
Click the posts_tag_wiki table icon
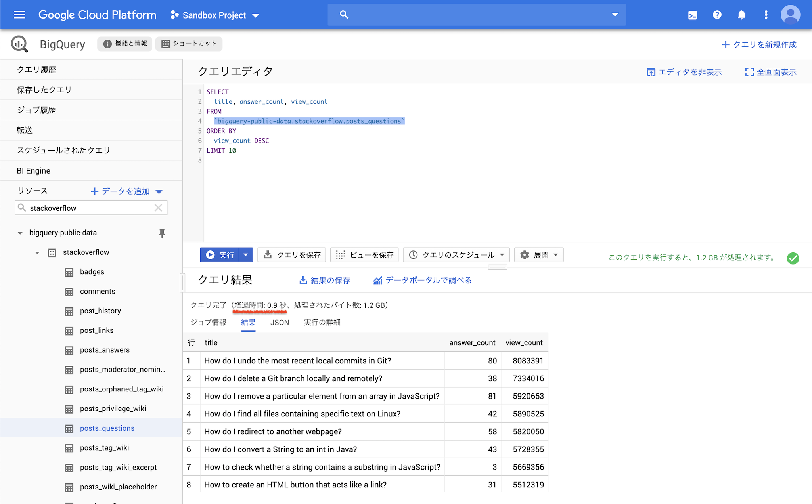69,448
